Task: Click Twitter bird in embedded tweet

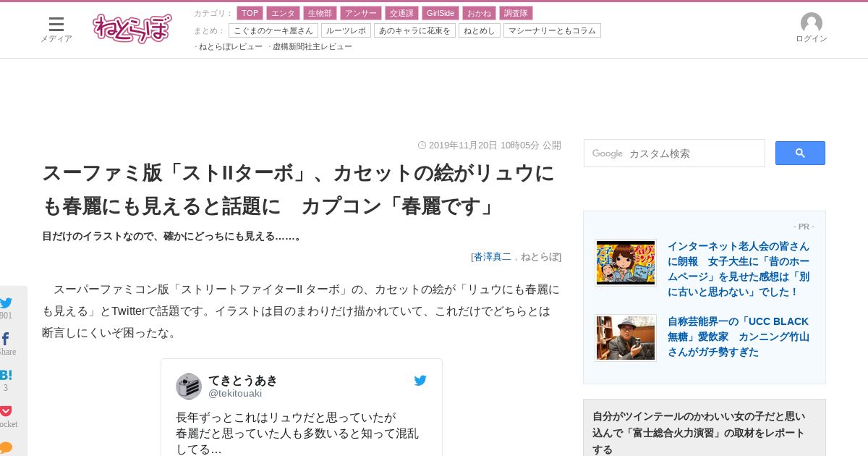Action: click(420, 380)
